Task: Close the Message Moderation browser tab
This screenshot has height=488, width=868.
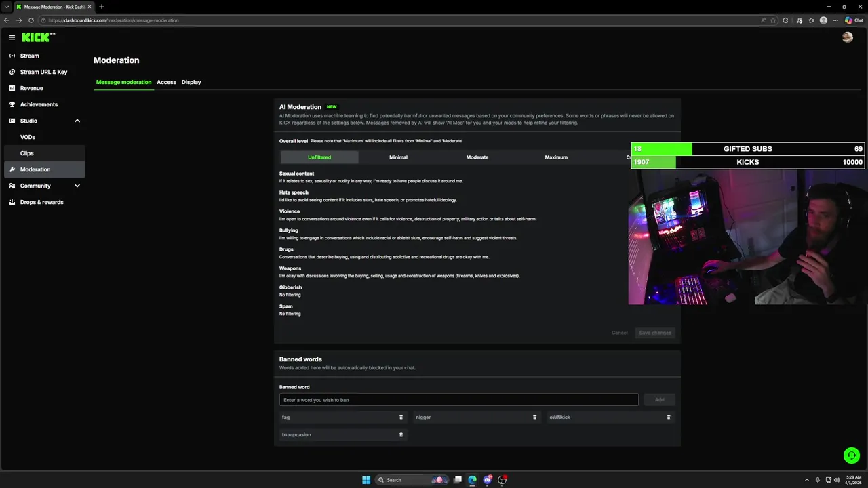Action: click(90, 7)
